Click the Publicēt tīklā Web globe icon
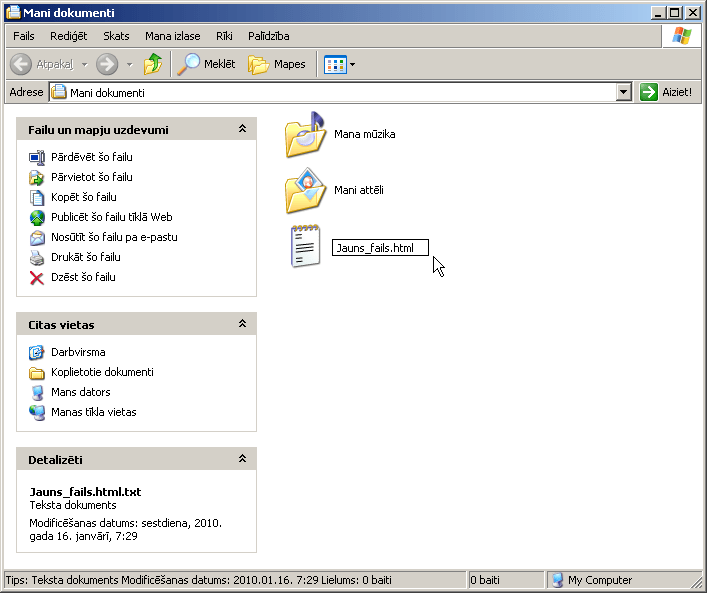 coord(37,217)
